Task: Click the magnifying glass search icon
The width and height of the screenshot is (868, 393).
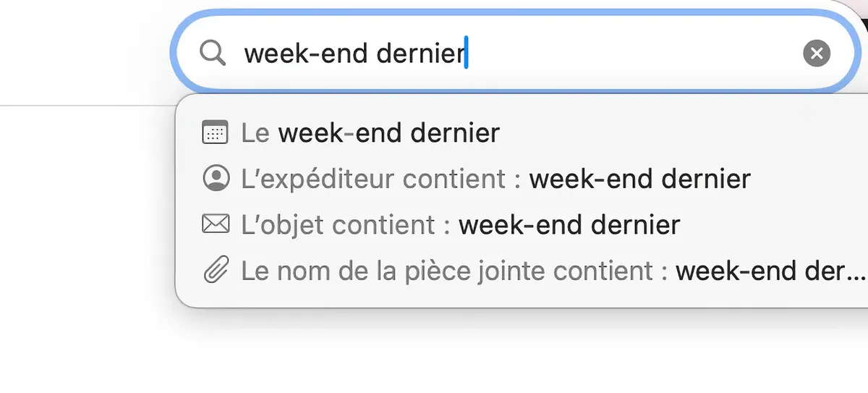Action: 213,53
